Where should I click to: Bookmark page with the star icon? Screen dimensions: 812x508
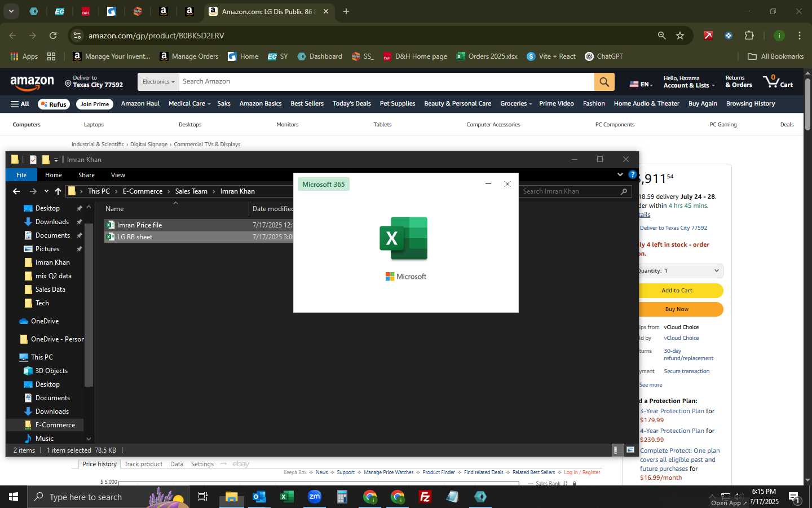[680, 36]
